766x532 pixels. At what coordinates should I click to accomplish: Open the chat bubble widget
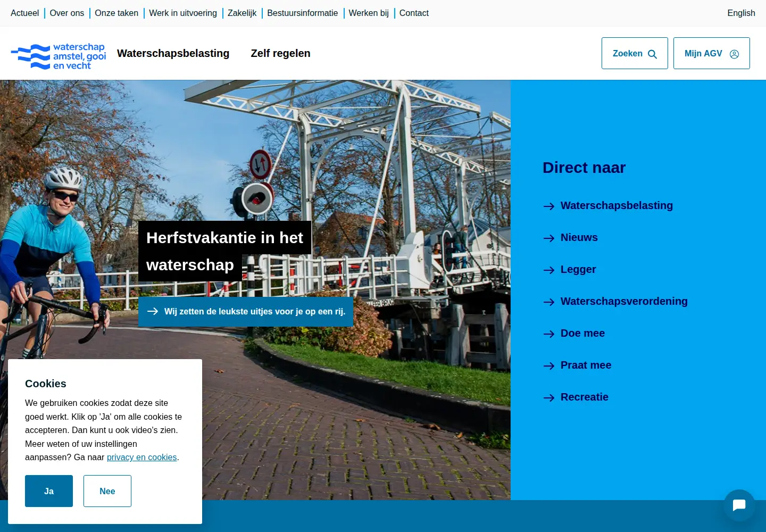pos(739,505)
